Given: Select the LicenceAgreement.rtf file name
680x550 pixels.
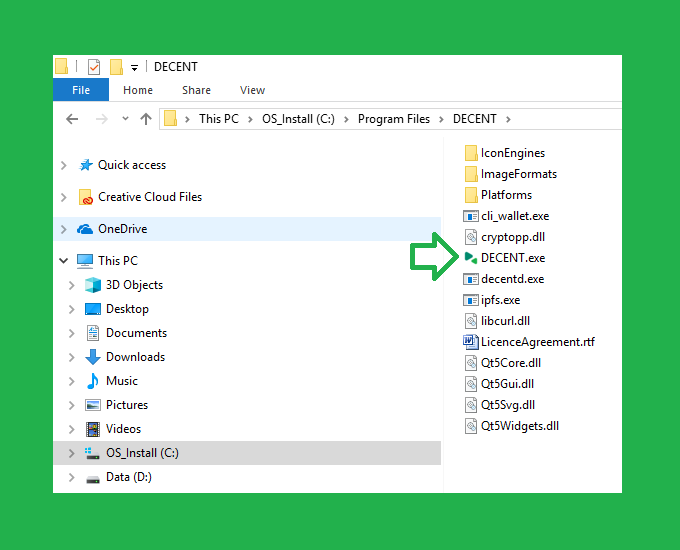Looking at the screenshot, I should 538,342.
